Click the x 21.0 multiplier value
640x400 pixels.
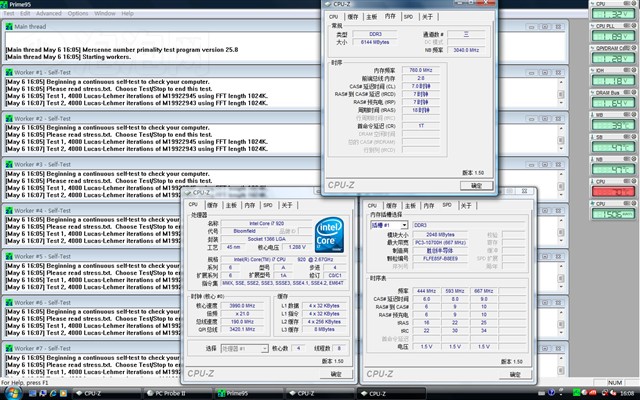click(242, 313)
